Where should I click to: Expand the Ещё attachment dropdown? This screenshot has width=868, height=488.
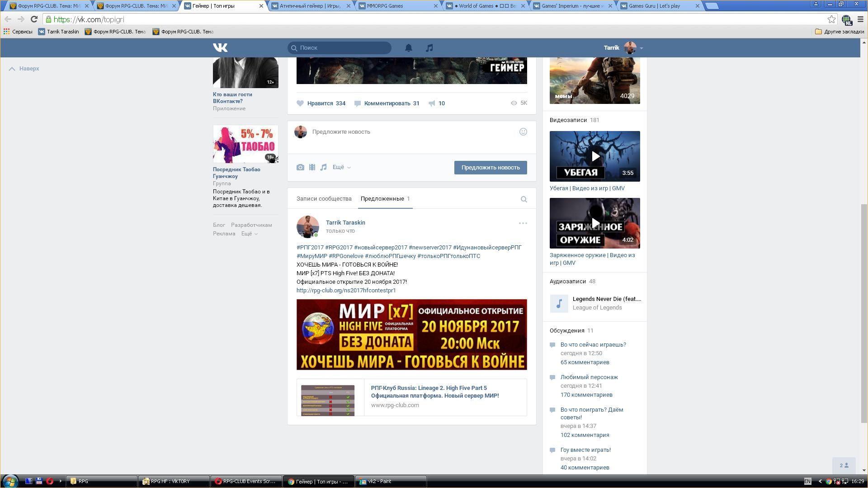(341, 167)
